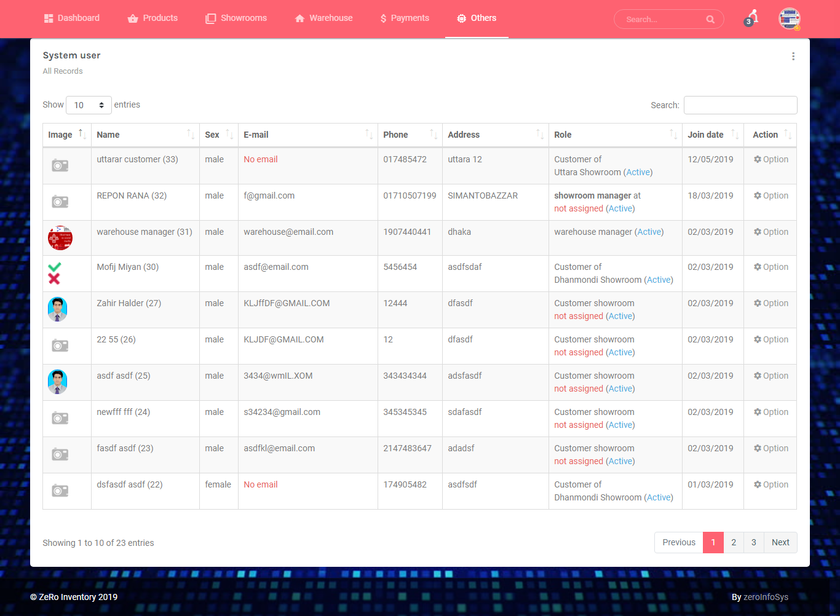This screenshot has width=840, height=616.
Task: Click the notification bell icon
Action: click(751, 18)
